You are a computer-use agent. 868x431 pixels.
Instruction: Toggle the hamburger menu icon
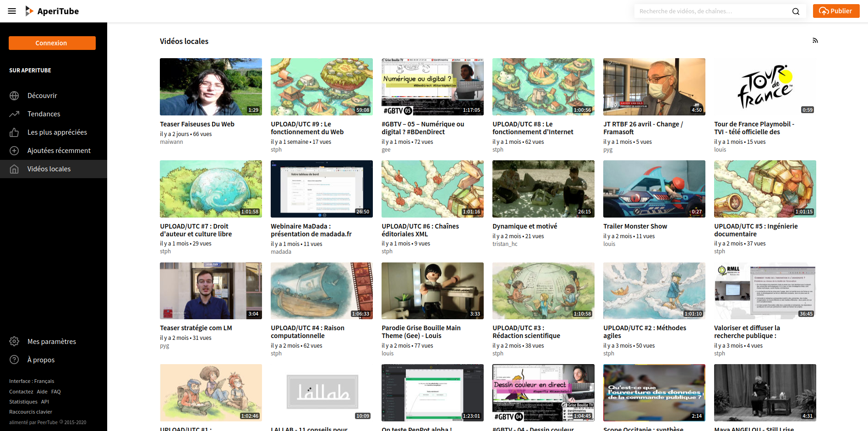(x=12, y=11)
